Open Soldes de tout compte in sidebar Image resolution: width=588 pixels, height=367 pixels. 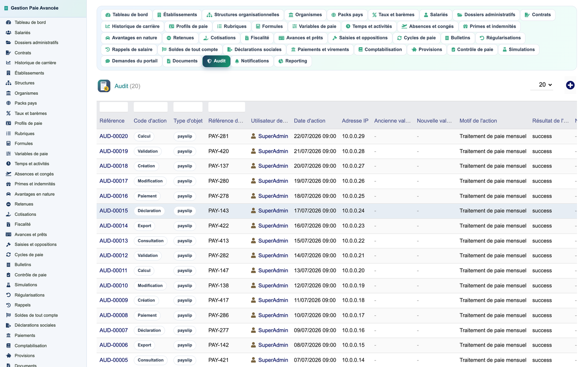[36, 315]
